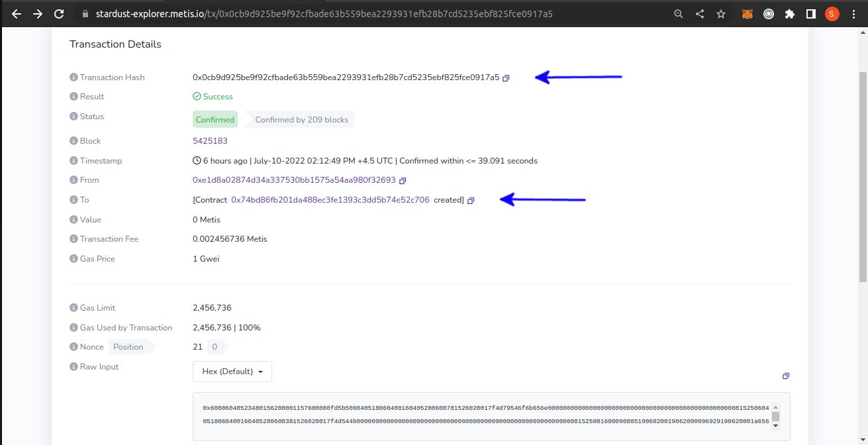This screenshot has width=868, height=445.
Task: Copy the From address
Action: 403,181
